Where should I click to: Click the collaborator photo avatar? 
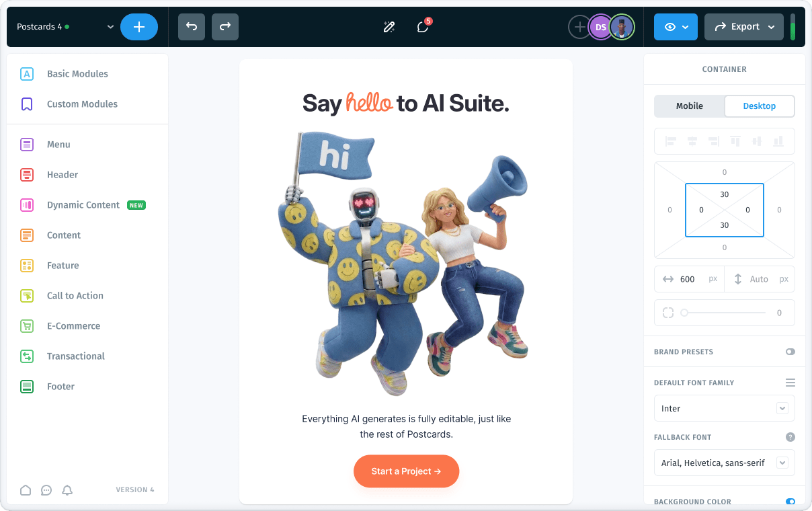622,27
